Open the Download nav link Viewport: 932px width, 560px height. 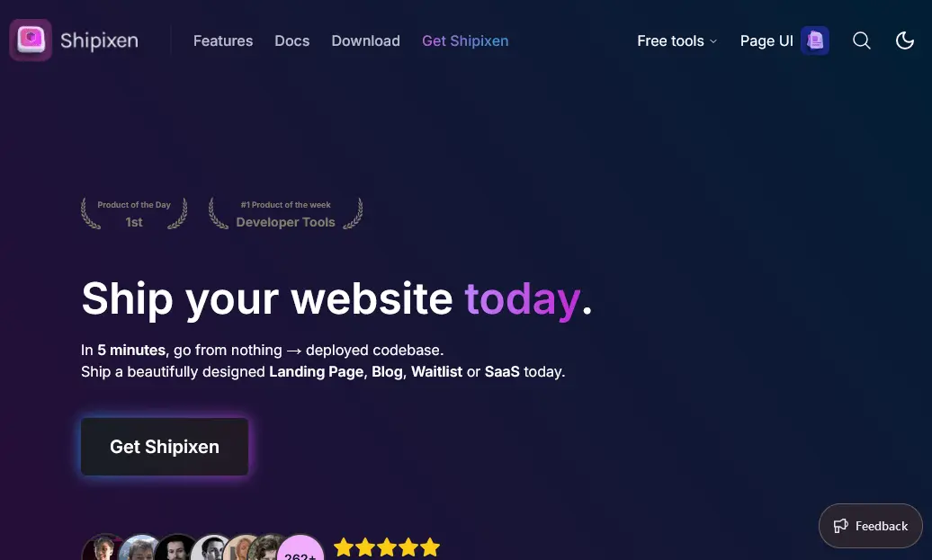[x=365, y=41]
